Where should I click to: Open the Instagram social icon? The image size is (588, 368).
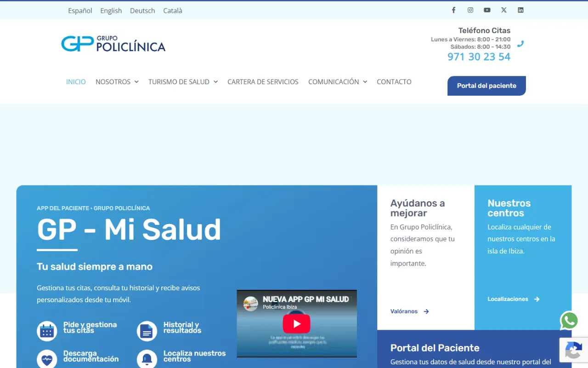[x=470, y=10]
